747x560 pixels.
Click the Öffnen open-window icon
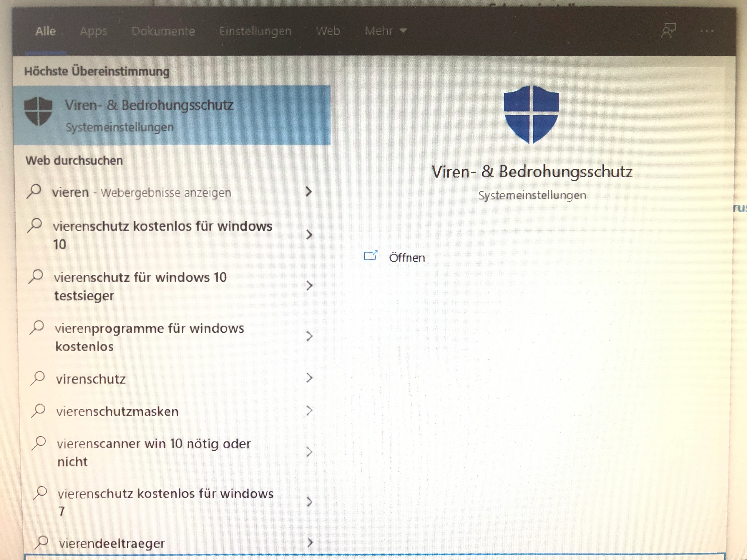point(371,256)
